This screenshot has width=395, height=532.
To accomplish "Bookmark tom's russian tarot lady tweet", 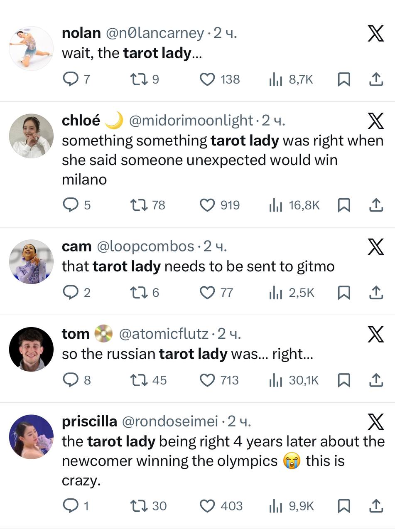I will pos(343,380).
